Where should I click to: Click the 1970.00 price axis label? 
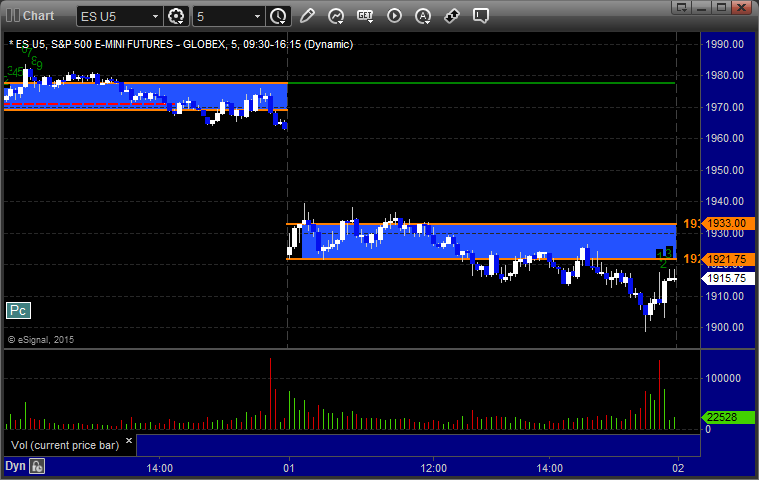pos(725,107)
